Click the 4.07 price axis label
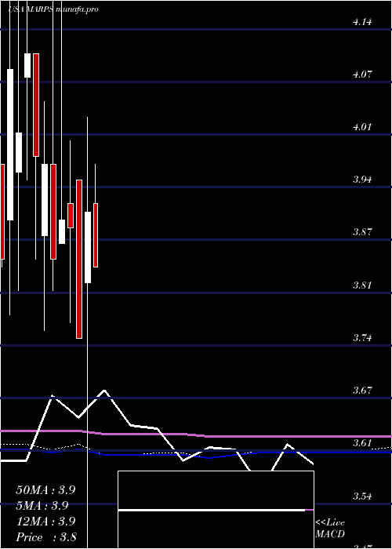Screen dimensions: 392x549 click(362, 75)
